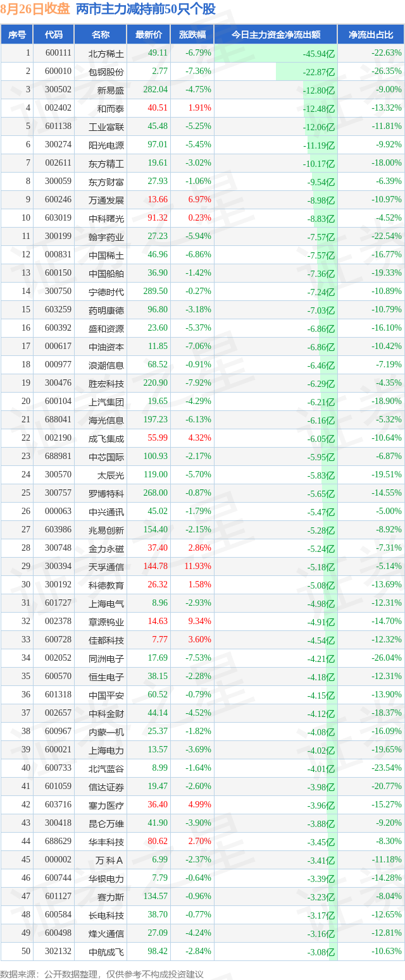
Task: Select stock name 太辰光
Action: (111, 475)
